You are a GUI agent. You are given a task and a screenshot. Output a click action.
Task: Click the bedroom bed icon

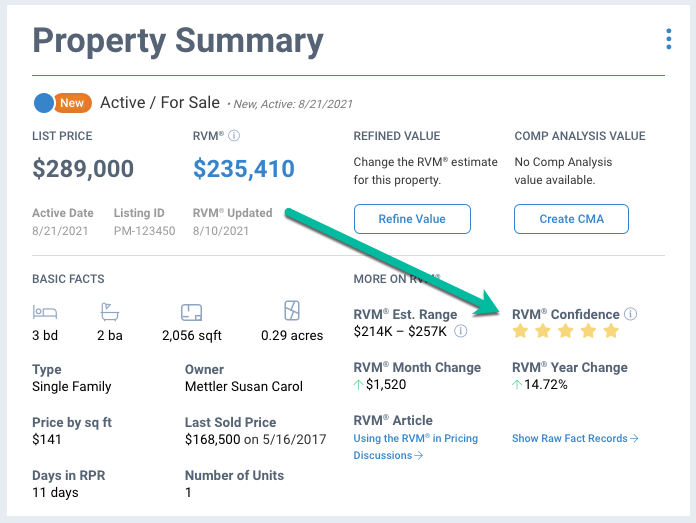pyautogui.click(x=45, y=311)
